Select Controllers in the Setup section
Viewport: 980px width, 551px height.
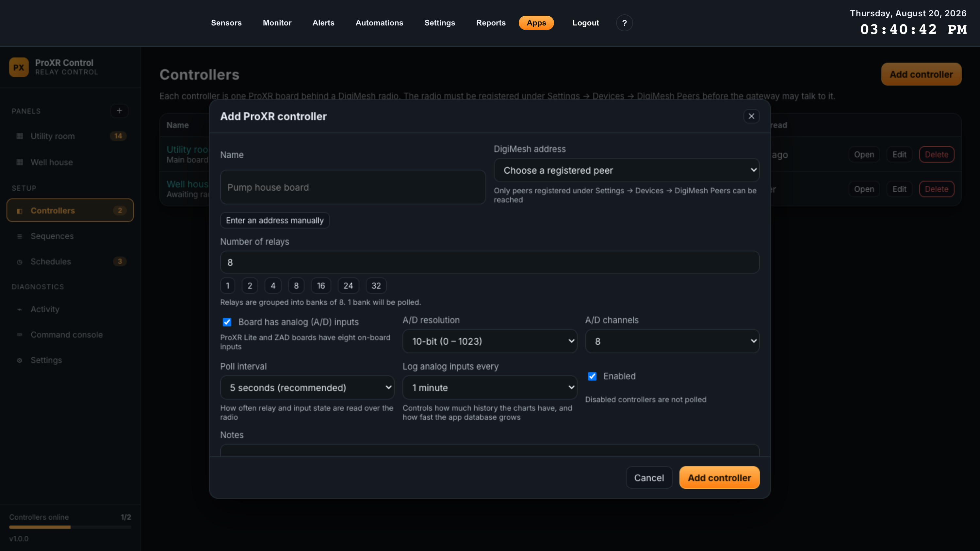[x=70, y=210]
